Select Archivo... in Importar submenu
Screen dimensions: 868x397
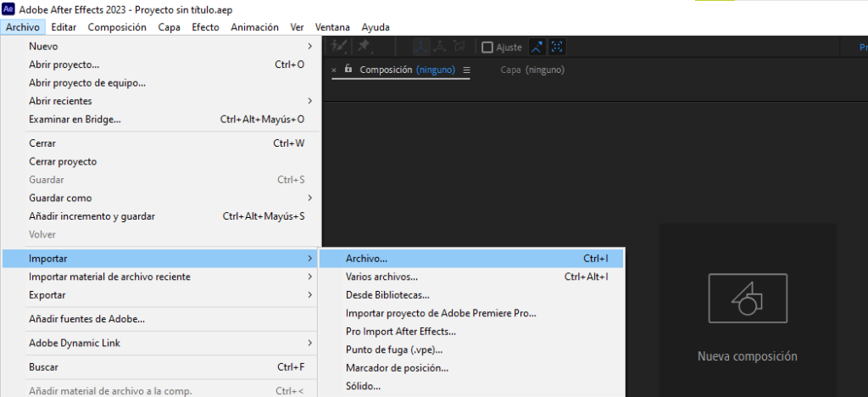(x=471, y=259)
